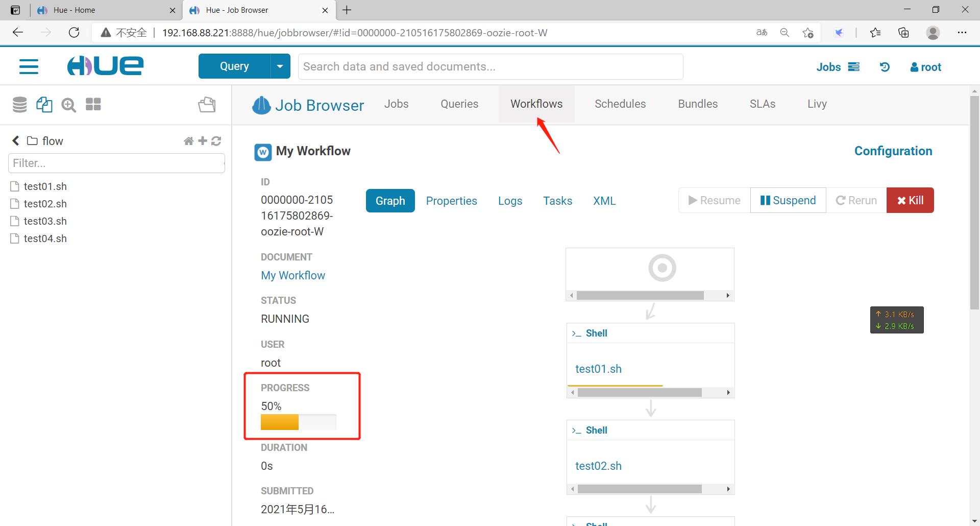Open the hamburger navigation menu
Image resolution: width=980 pixels, height=526 pixels.
point(29,66)
